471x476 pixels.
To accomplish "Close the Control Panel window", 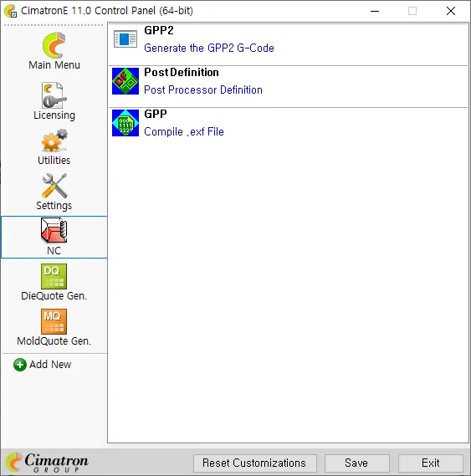I will 451,11.
